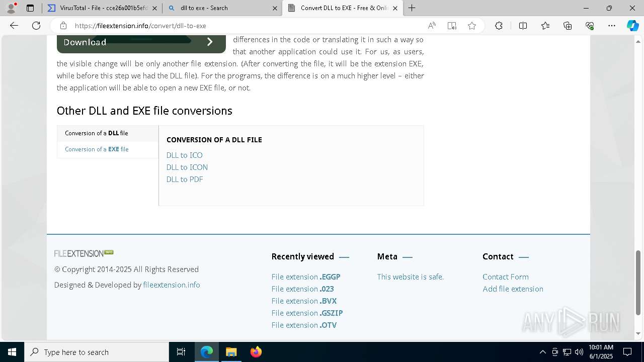Open the immersive reader icon
Image resolution: width=644 pixels, height=362 pixels.
[x=452, y=26]
